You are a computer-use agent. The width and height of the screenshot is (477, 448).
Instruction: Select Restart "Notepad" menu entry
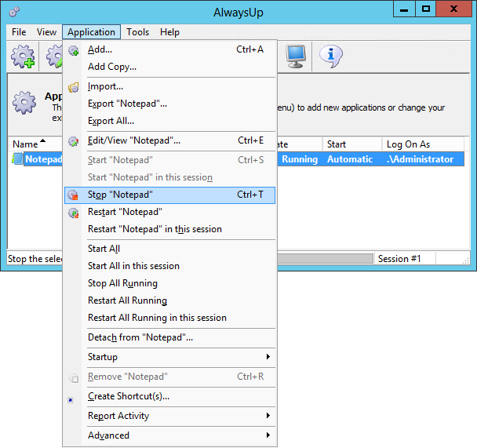click(169, 212)
